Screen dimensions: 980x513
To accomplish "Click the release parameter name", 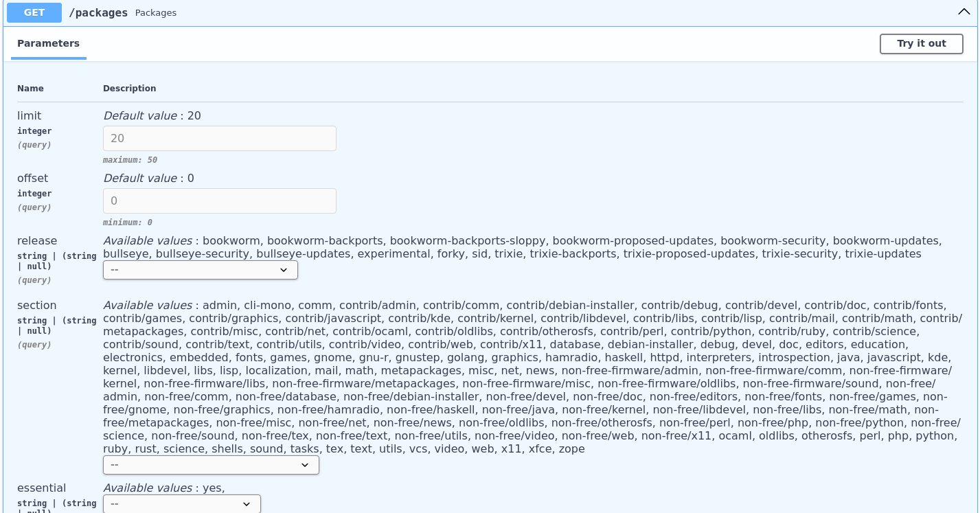I will [37, 240].
